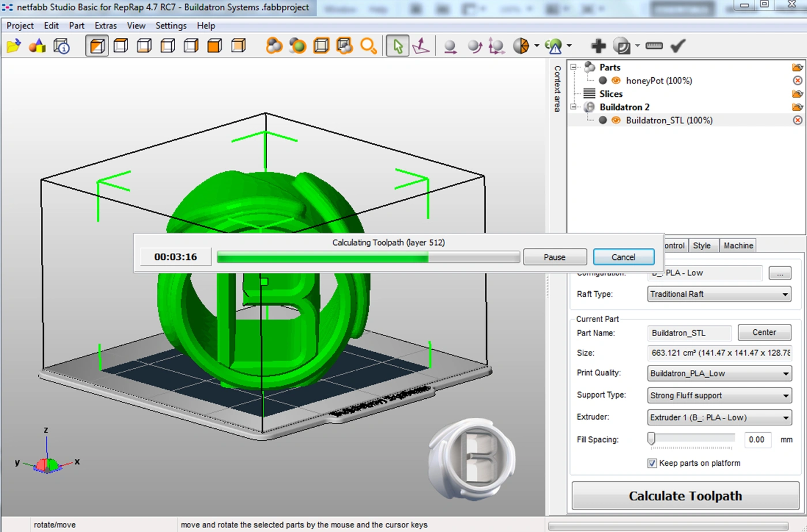This screenshot has height=532, width=807.
Task: Click the zoom to all parts icon
Action: pyautogui.click(x=274, y=46)
